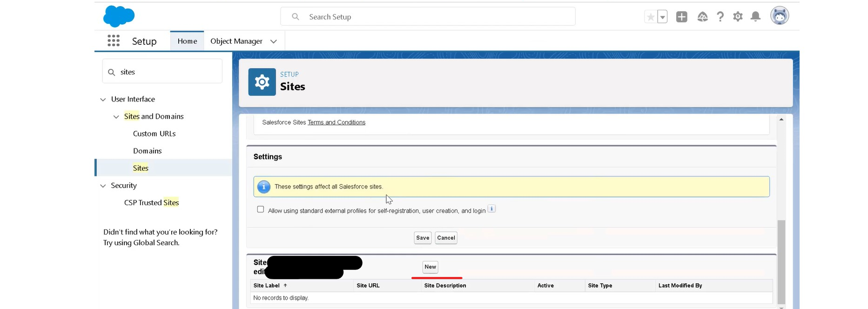Collapse the Security section
Image resolution: width=868 pixels, height=309 pixels.
(x=103, y=186)
